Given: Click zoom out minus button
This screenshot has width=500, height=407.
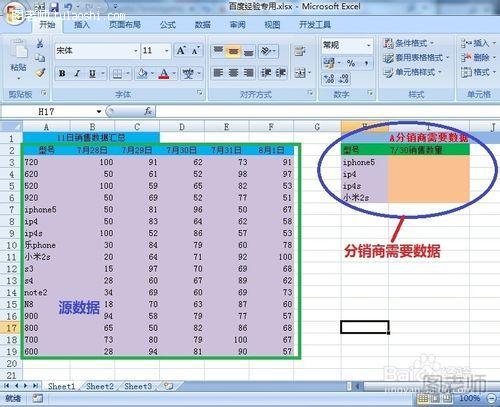Looking at the screenshot, I should [491, 398].
